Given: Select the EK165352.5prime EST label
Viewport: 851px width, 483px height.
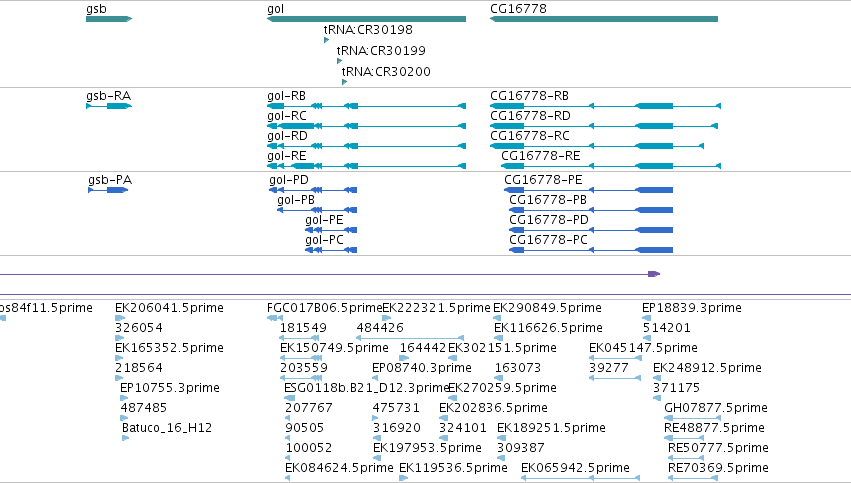Looking at the screenshot, I should point(169,348).
